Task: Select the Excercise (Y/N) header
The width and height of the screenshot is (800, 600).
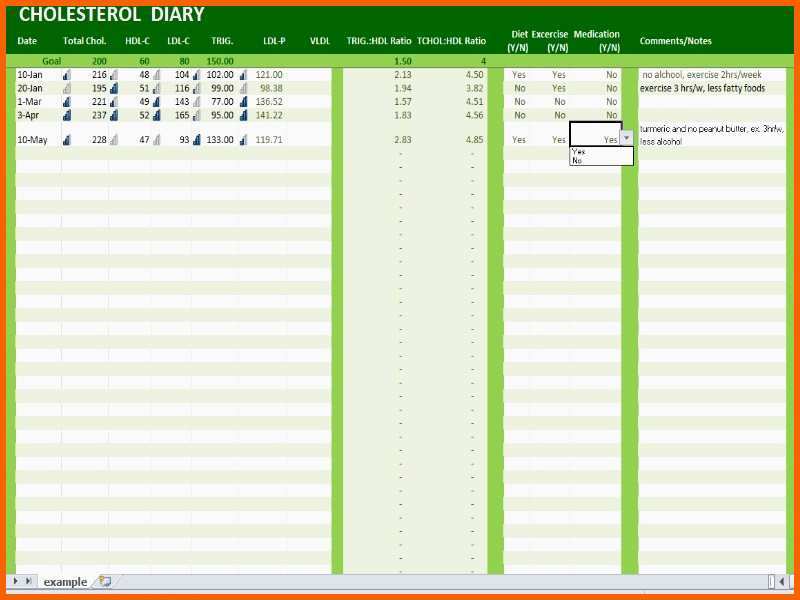Action: (550, 41)
